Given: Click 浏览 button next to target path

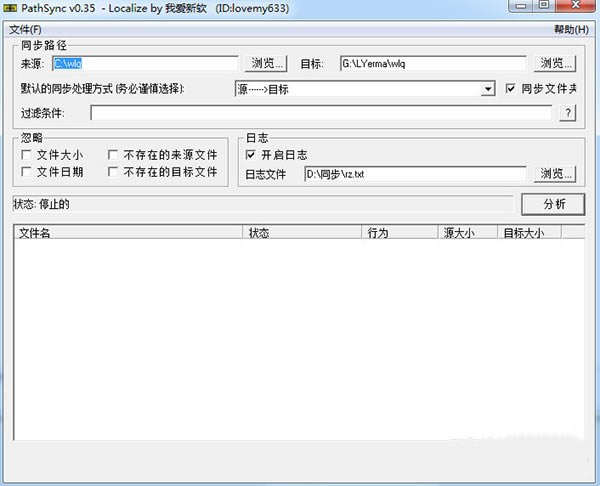Looking at the screenshot, I should (558, 64).
